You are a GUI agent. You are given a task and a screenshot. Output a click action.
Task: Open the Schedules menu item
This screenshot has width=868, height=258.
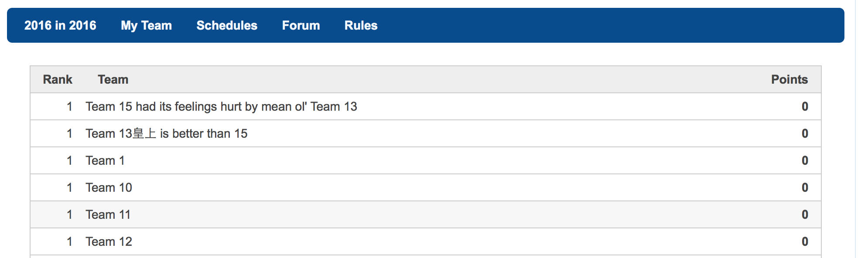[x=227, y=25]
